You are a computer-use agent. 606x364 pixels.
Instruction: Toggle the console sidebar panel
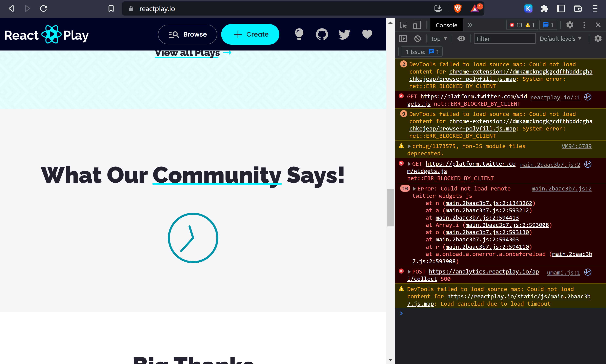(403, 39)
